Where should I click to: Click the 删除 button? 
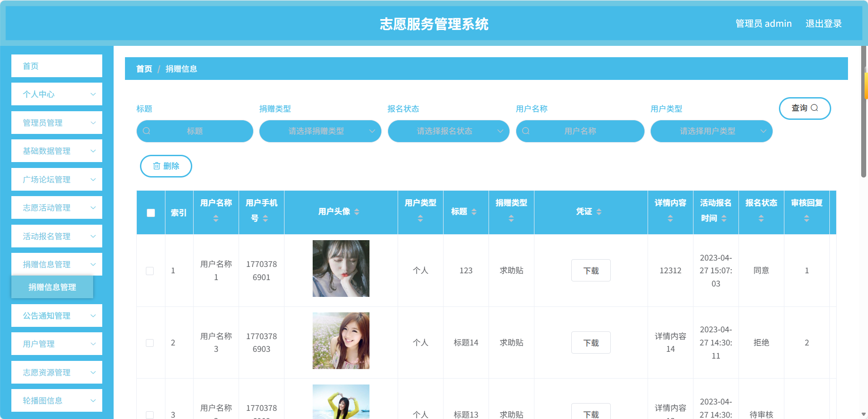tap(166, 166)
